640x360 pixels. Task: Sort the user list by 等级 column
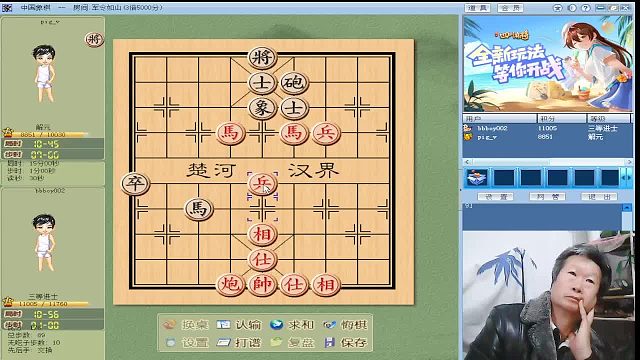point(609,118)
